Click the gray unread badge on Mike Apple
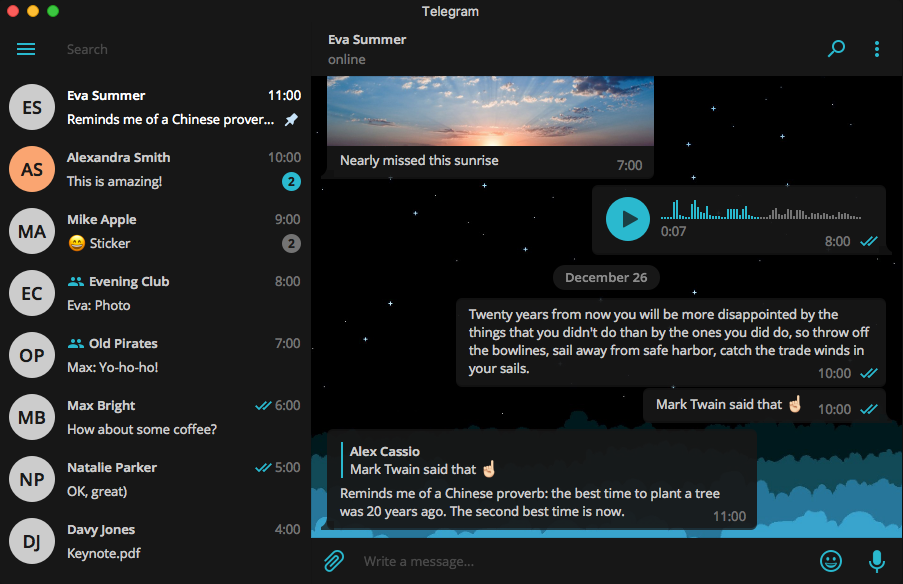 [x=291, y=244]
